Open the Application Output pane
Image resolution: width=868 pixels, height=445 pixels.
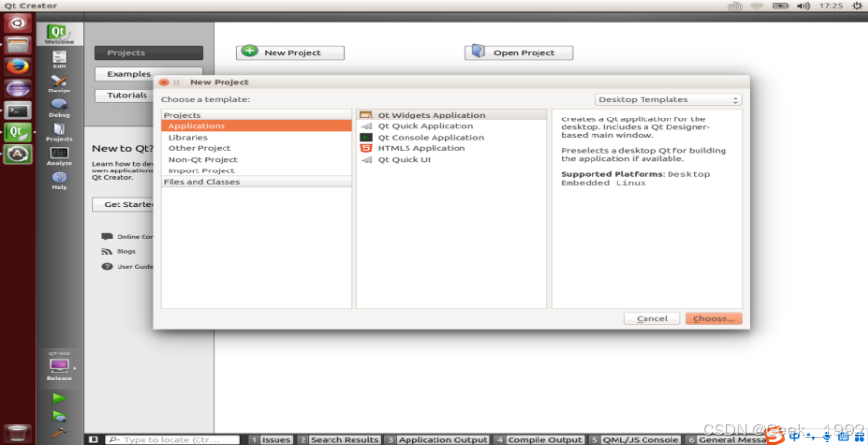pyautogui.click(x=436, y=440)
